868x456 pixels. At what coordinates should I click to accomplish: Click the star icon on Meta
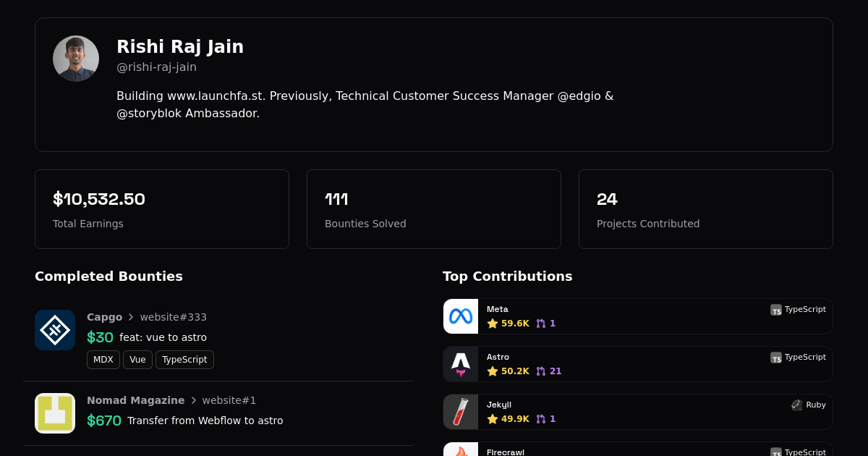493,324
